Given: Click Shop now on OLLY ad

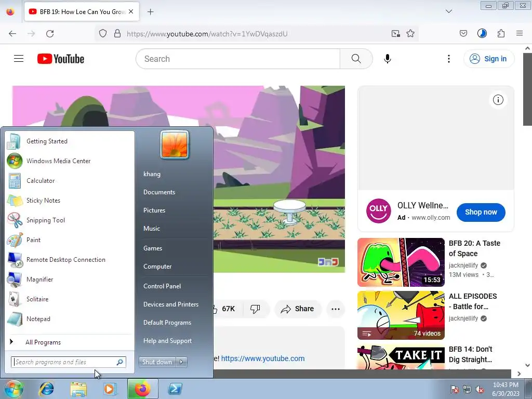Looking at the screenshot, I should tap(481, 212).
